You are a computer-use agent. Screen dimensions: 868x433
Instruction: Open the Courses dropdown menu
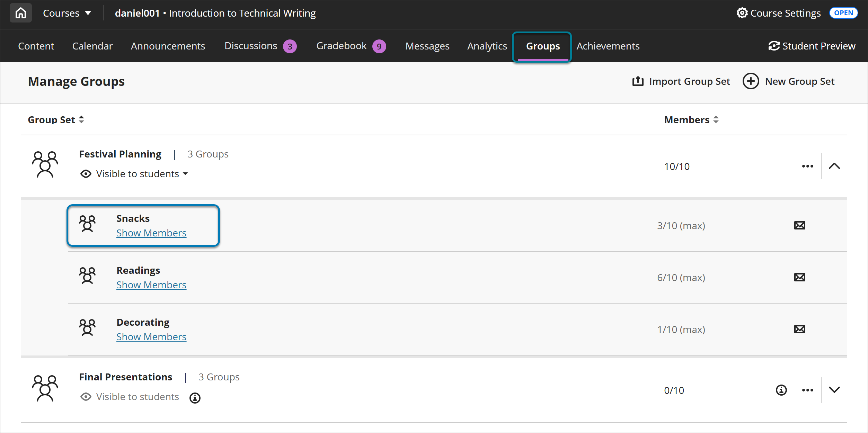tap(67, 13)
